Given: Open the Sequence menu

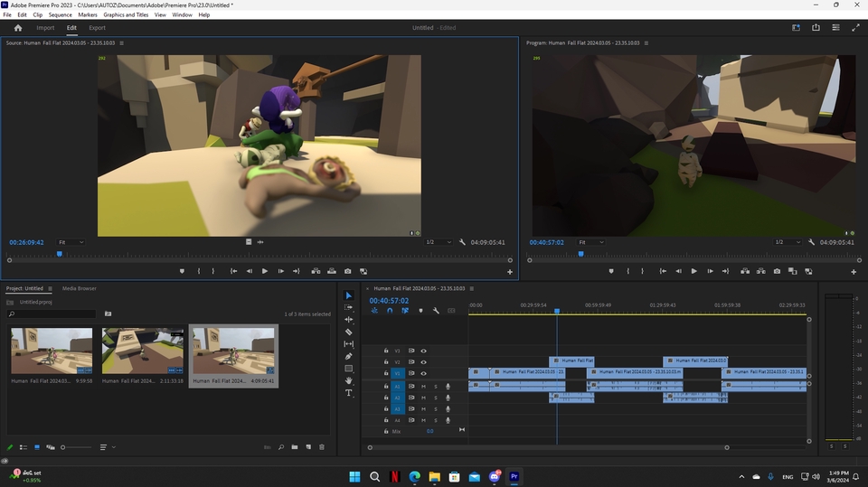Looking at the screenshot, I should point(61,15).
